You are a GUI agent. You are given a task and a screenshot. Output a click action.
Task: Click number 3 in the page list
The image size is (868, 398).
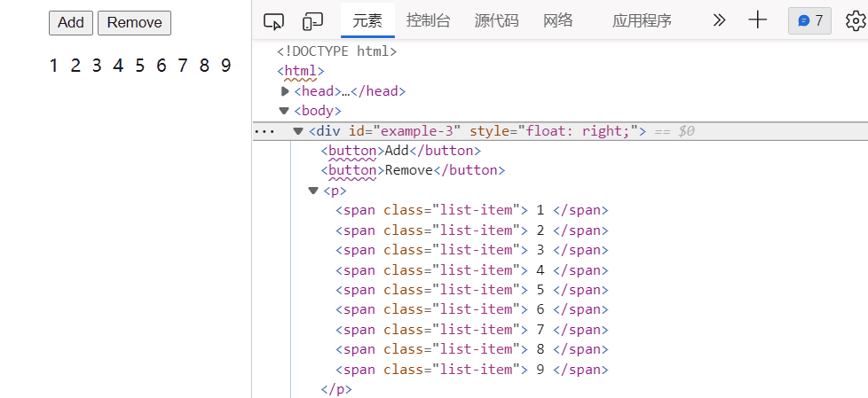tap(97, 66)
